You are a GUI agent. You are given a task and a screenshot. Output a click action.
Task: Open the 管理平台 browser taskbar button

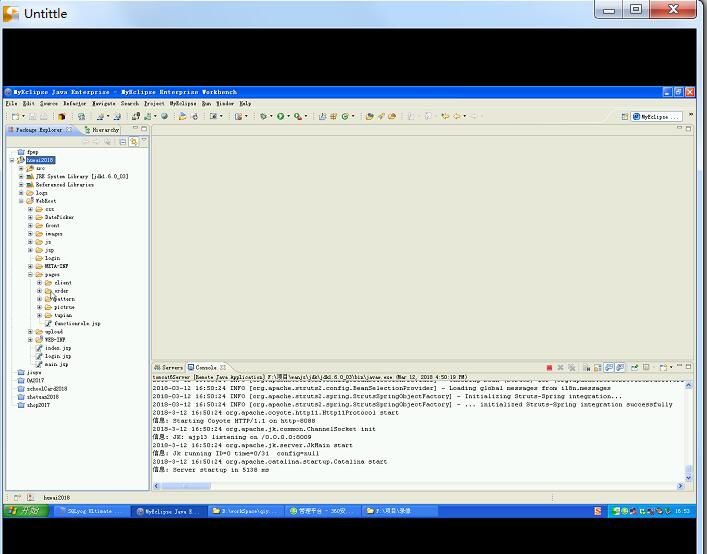[322, 511]
